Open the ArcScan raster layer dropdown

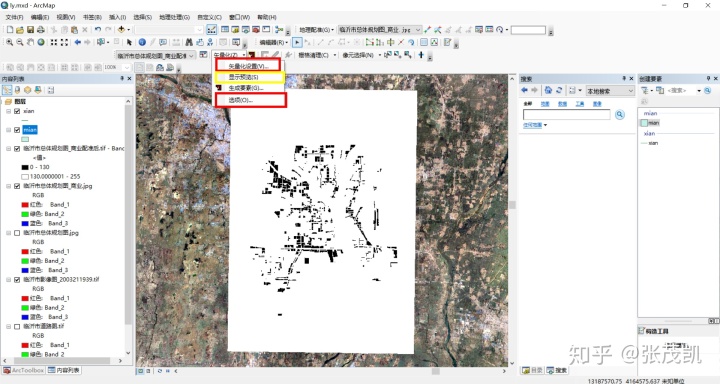click(x=192, y=55)
